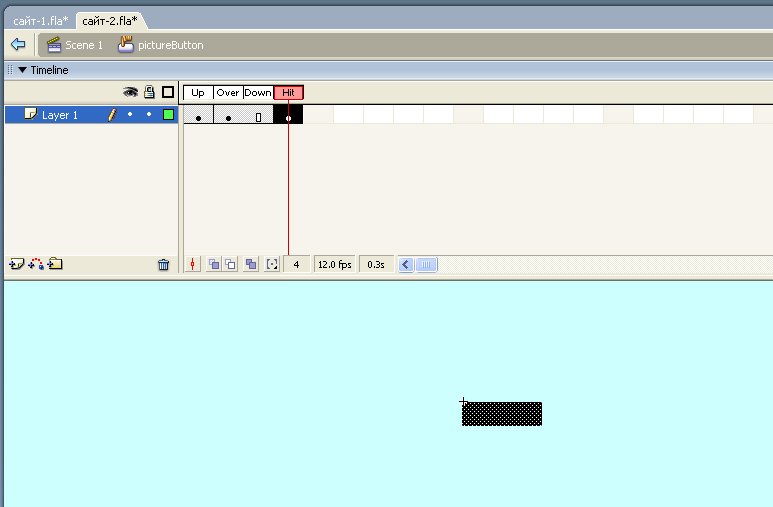Select Over keyframe in Layer 1

228,114
